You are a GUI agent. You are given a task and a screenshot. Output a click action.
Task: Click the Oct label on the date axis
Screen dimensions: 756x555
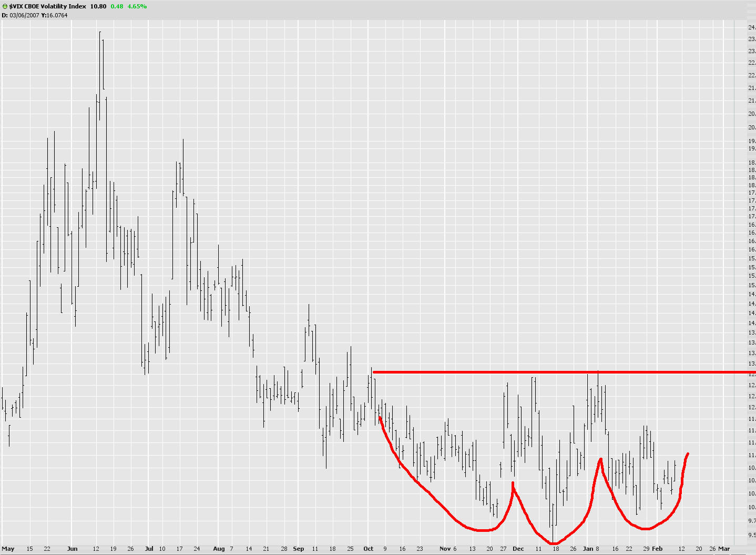pyautogui.click(x=369, y=549)
